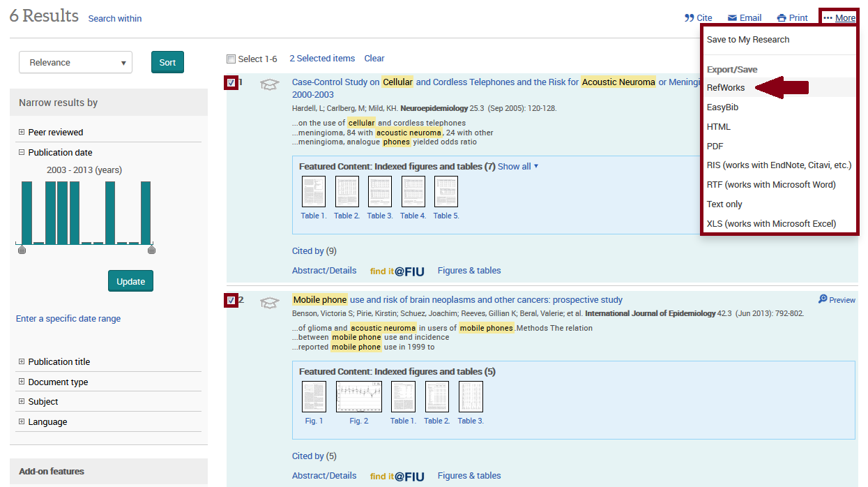Open the Preview for the Mobile phone article
Viewport: 868px width, 487px height.
click(836, 299)
